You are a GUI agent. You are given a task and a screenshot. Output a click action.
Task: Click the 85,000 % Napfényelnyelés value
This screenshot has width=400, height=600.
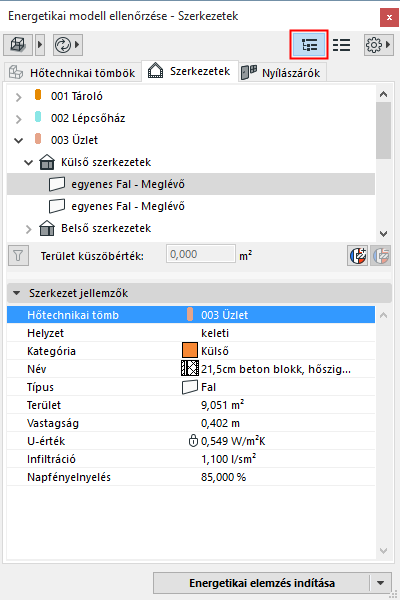tap(224, 477)
